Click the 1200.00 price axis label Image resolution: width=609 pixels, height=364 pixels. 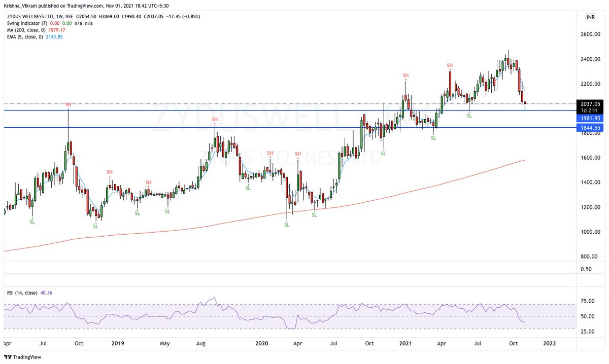click(x=592, y=207)
